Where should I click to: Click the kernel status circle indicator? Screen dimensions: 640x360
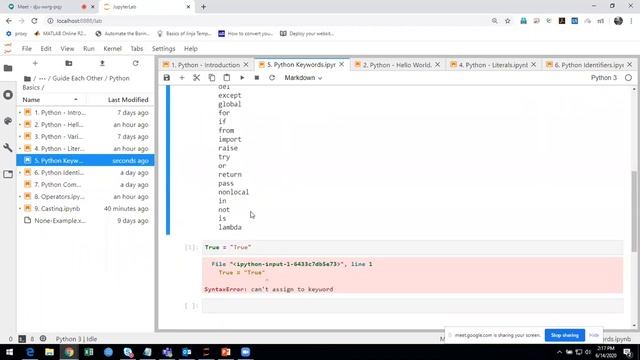(x=628, y=78)
